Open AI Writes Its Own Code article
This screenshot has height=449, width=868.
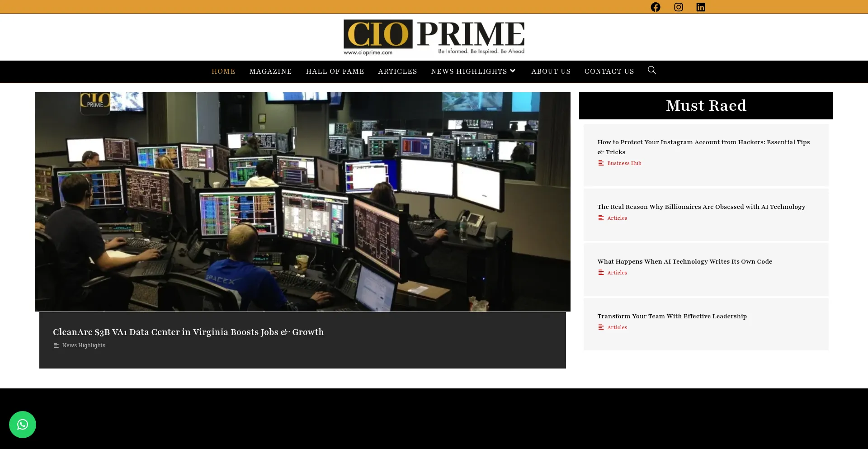(684, 261)
